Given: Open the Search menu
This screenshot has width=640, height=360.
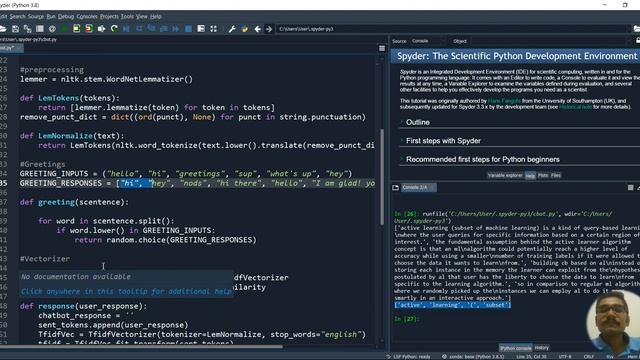Looking at the screenshot, I should click(x=17, y=16).
